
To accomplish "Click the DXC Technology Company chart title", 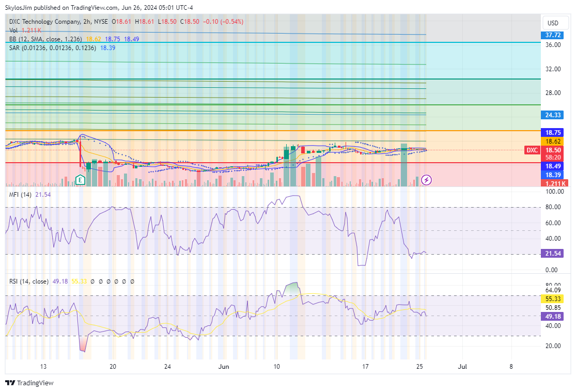I will tap(44, 22).
